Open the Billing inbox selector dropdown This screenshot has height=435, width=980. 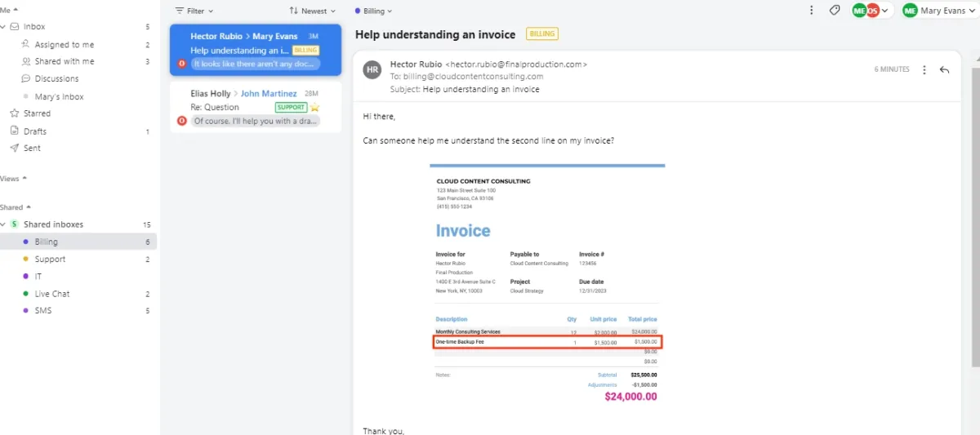(373, 11)
